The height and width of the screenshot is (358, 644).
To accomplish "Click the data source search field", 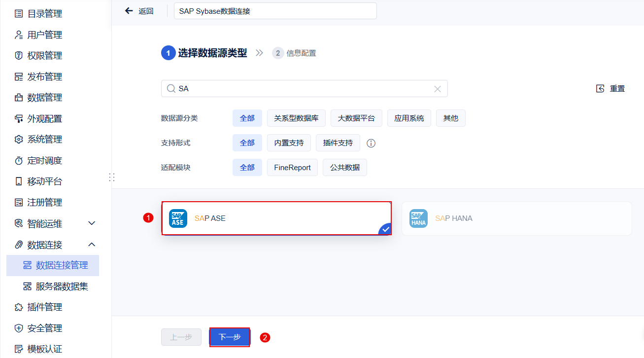I will [x=305, y=89].
